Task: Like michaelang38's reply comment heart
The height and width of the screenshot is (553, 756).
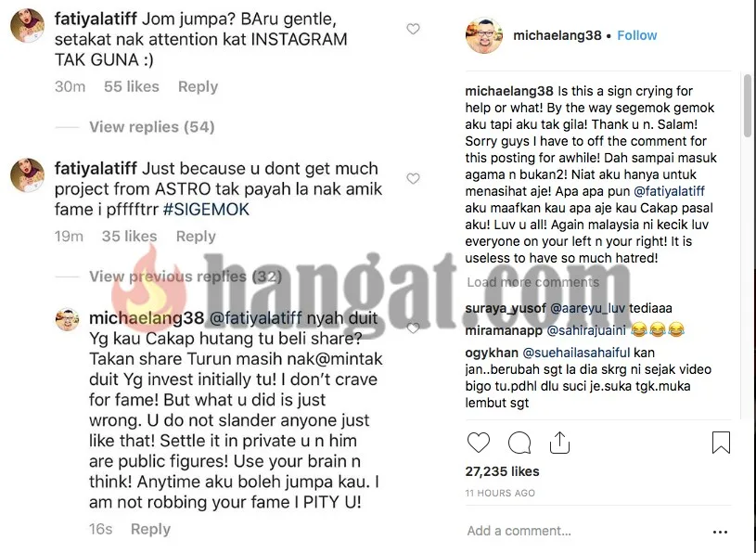Action: (x=413, y=328)
